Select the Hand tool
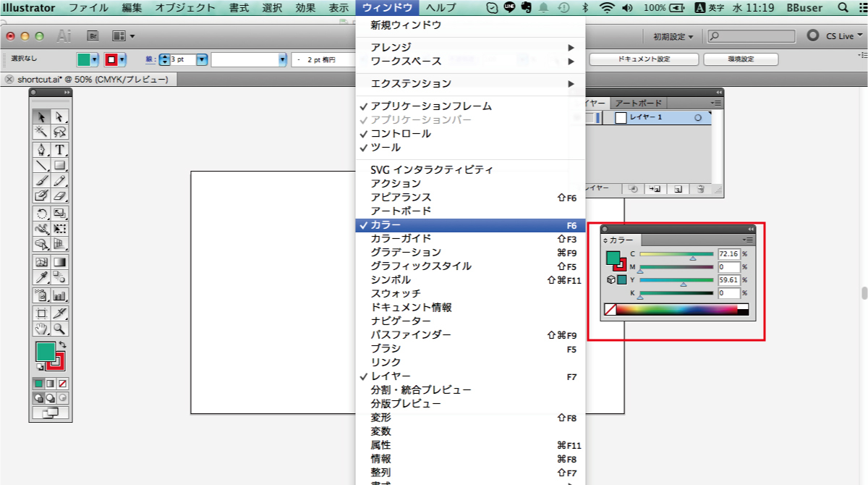 (x=41, y=329)
